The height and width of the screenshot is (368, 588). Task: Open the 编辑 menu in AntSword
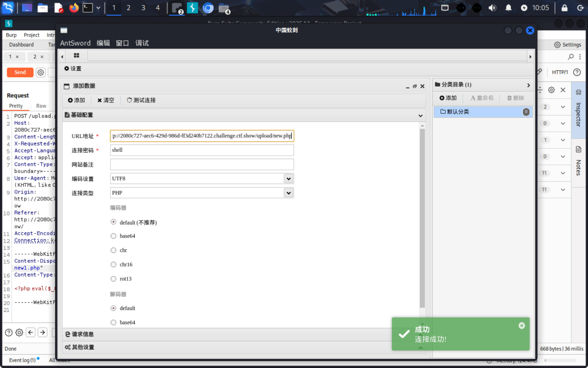click(103, 43)
